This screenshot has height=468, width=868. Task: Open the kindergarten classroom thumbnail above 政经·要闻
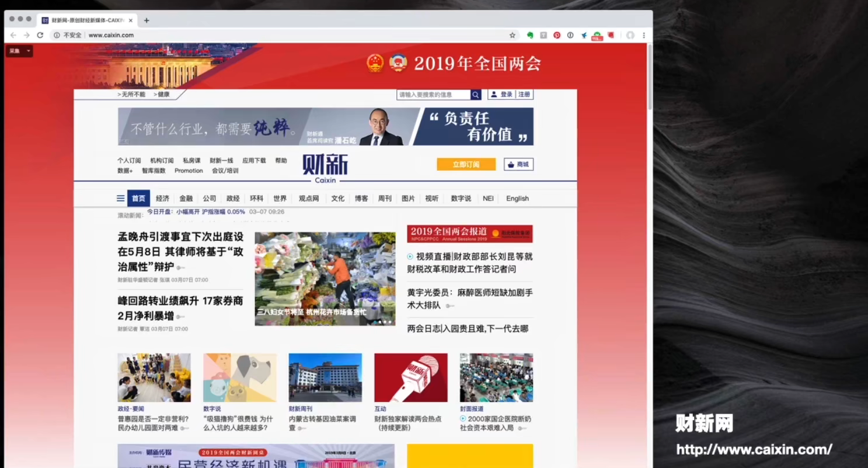[154, 377]
